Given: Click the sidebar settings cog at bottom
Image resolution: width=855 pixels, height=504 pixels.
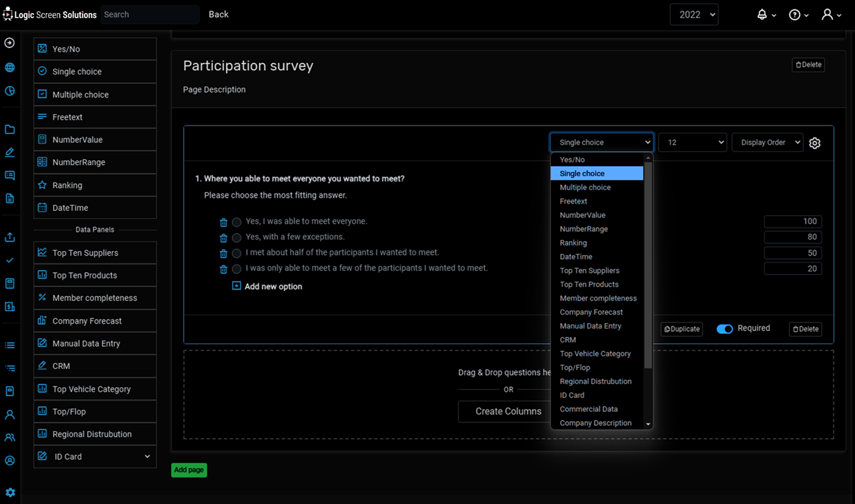Looking at the screenshot, I should pos(10,493).
